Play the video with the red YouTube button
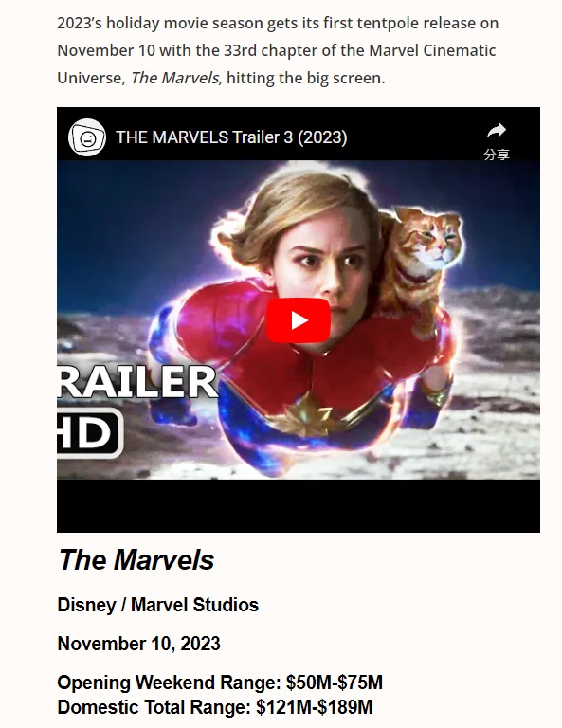The height and width of the screenshot is (728, 562). click(299, 320)
